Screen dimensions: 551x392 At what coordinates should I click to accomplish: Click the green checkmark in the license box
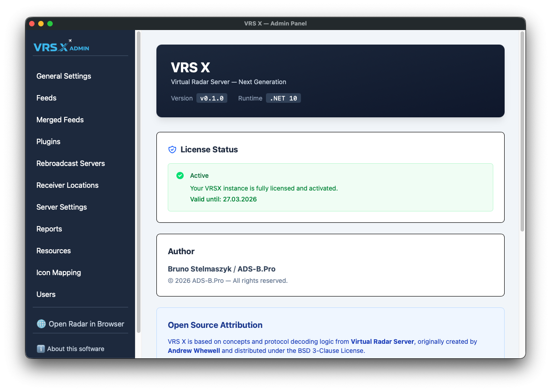pyautogui.click(x=180, y=175)
